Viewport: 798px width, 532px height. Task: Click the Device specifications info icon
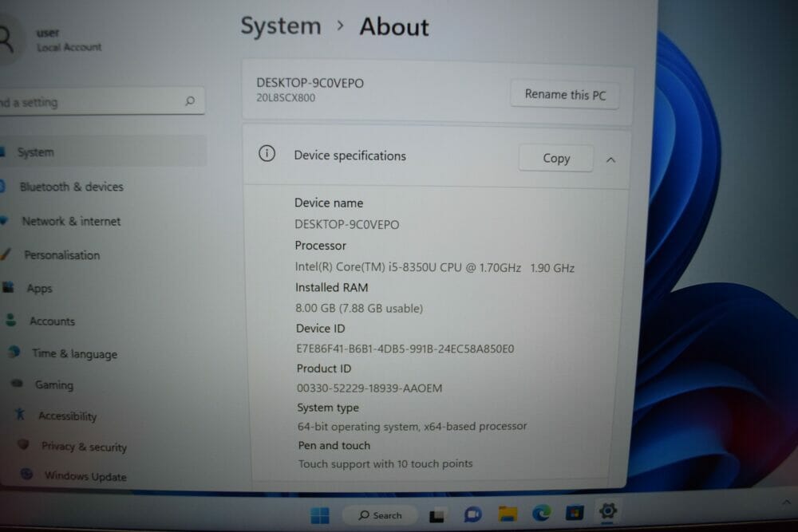267,153
